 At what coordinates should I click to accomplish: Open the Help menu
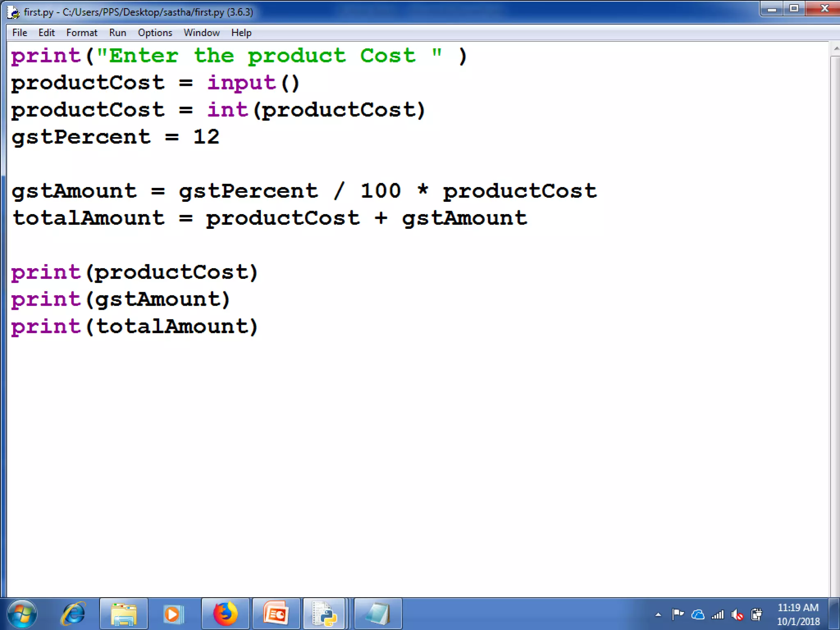[241, 33]
